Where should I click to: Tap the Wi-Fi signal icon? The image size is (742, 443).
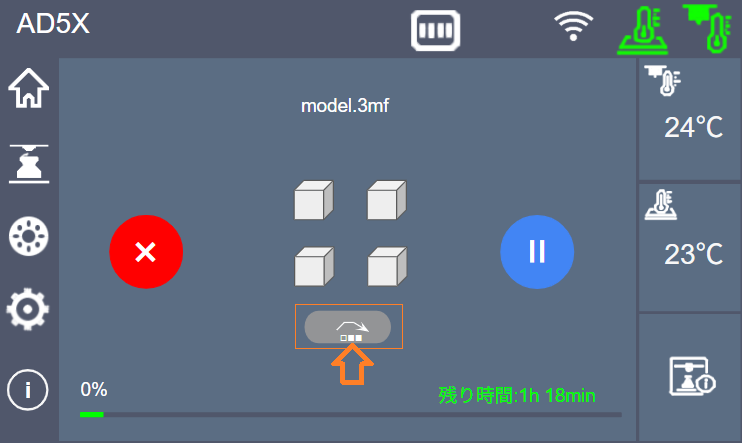[574, 26]
